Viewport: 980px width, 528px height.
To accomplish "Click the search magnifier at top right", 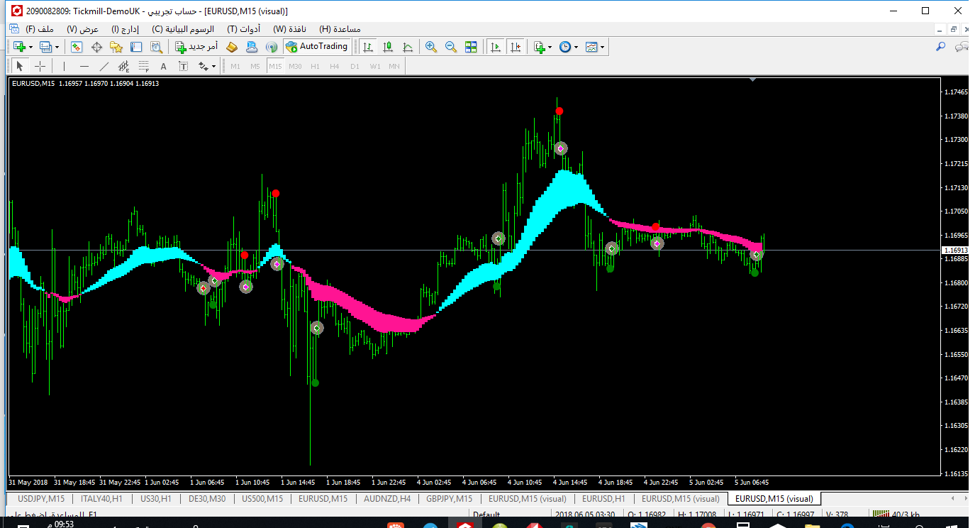I will [x=941, y=47].
